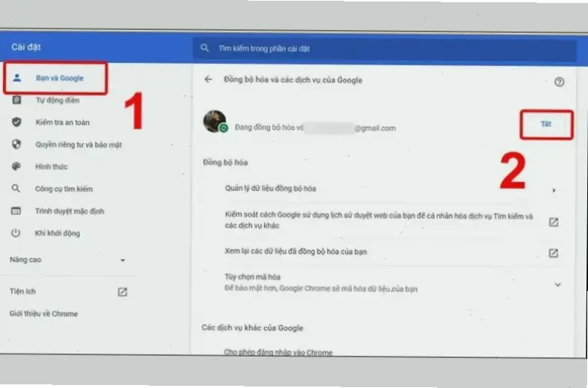Select Trình duyệt mặc định in sidebar
588x388 pixels.
coord(68,211)
